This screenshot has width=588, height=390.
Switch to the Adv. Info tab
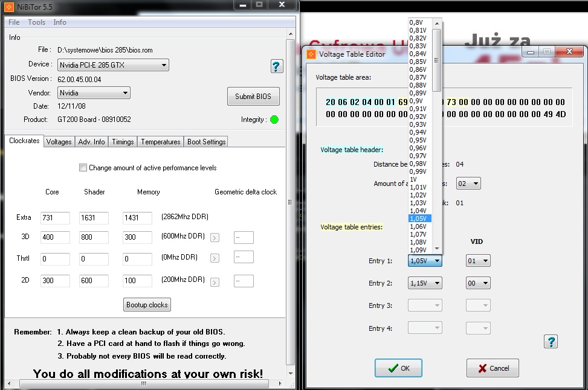pyautogui.click(x=91, y=142)
